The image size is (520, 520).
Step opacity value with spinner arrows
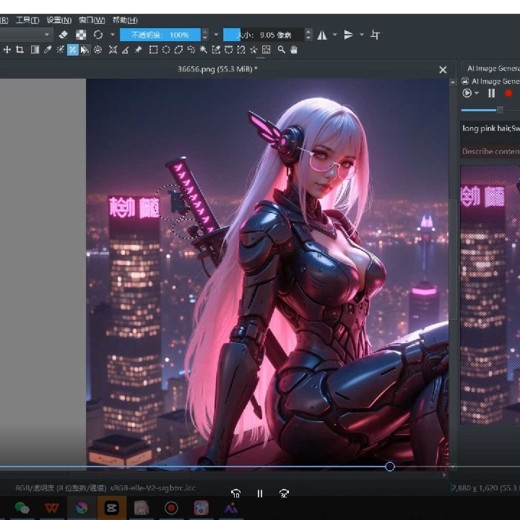click(x=205, y=35)
